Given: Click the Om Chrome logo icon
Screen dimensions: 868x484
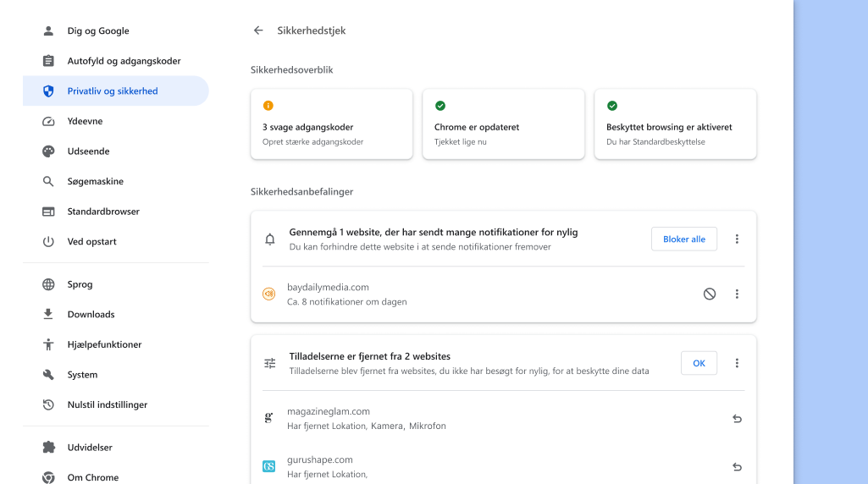Looking at the screenshot, I should click(49, 477).
